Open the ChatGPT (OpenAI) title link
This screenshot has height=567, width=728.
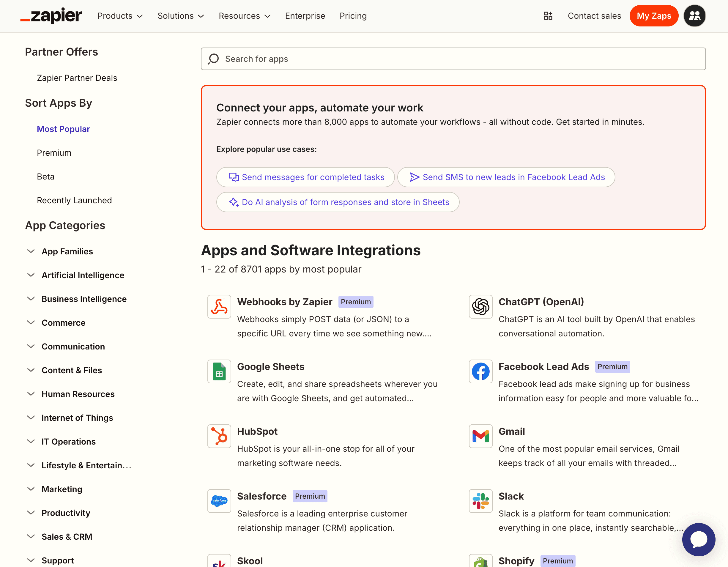tap(541, 302)
